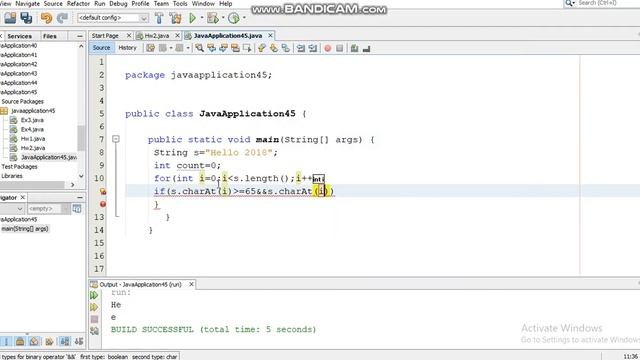Click the Shift Line Left icon
The image size is (640, 360).
(301, 48)
